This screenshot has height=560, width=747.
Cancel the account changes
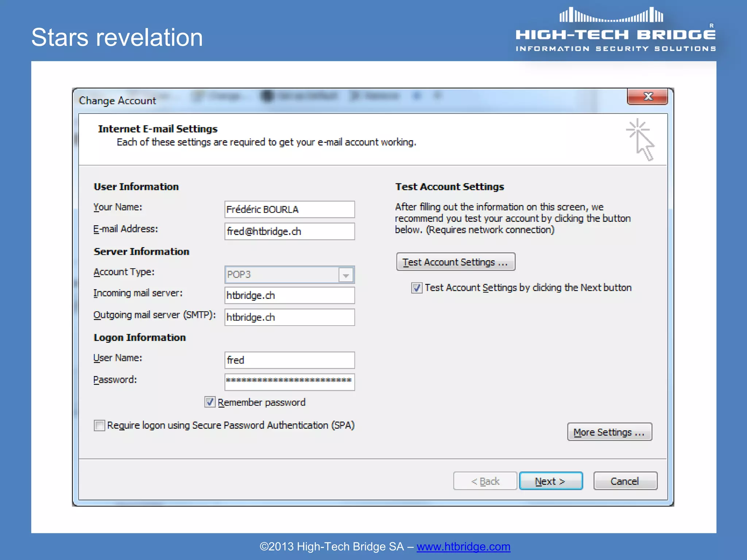click(625, 481)
